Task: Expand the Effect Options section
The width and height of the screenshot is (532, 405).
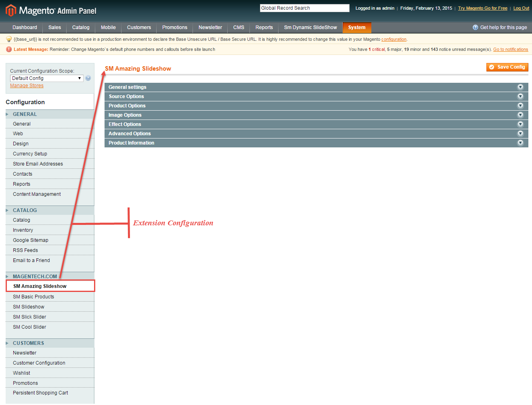Action: click(125, 124)
